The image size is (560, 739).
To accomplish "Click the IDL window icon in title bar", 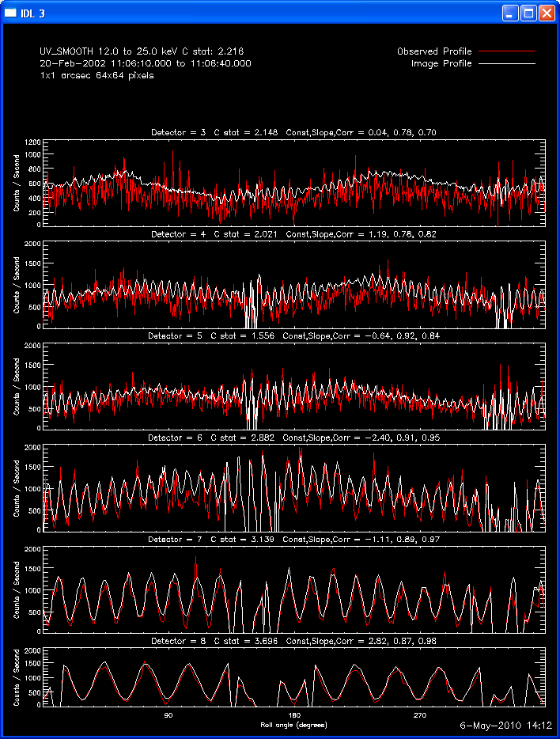I will tap(11, 12).
